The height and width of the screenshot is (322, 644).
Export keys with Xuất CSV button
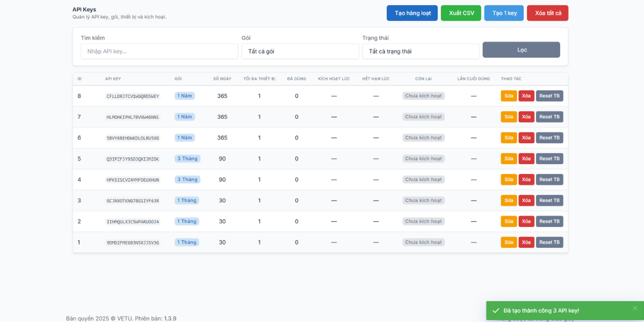coord(461,13)
